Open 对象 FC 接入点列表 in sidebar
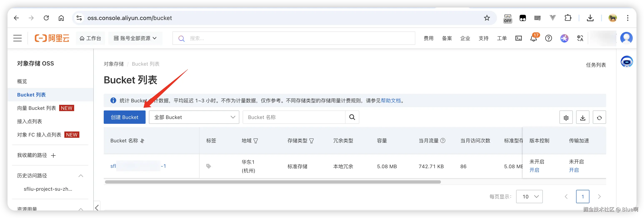This screenshot has height=218, width=644. pyautogui.click(x=39, y=135)
